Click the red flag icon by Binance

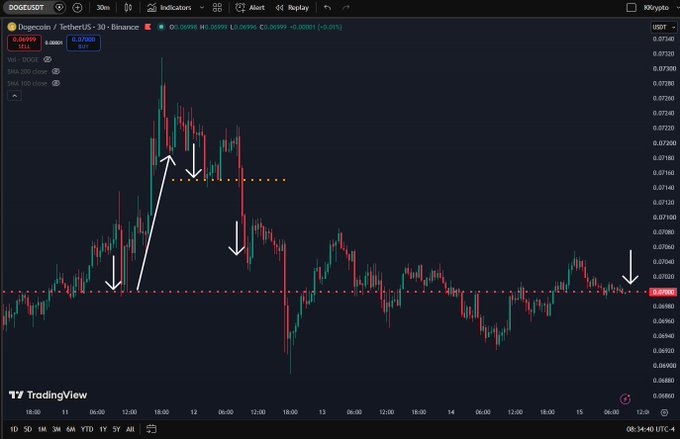point(148,27)
